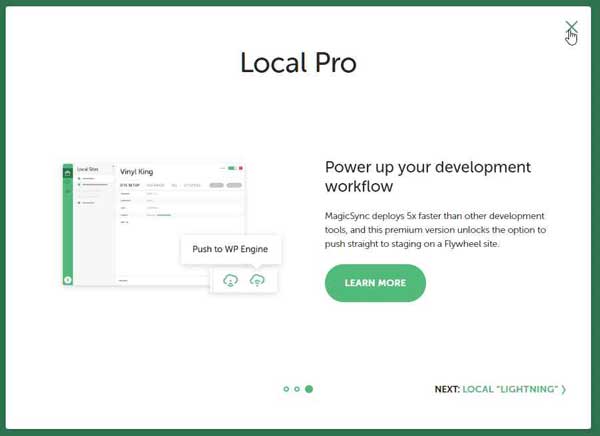Image resolution: width=600 pixels, height=436 pixels.
Task: Click the LEARN MORE button
Action: point(375,283)
